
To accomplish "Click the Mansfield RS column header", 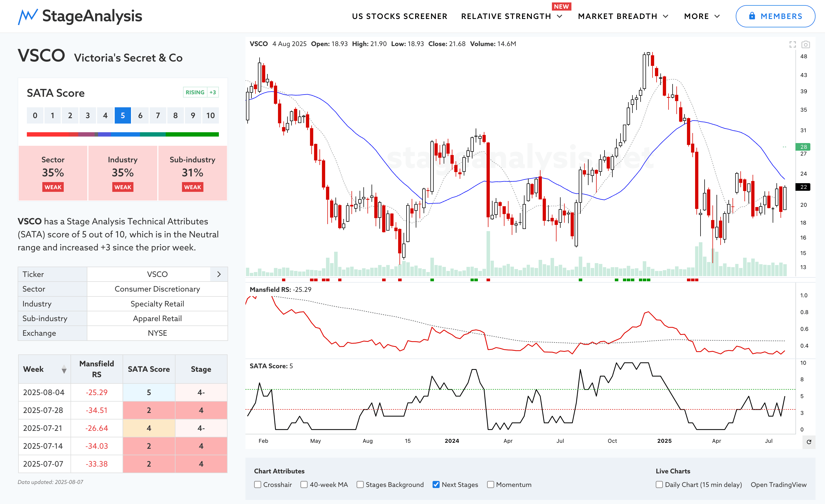I will [x=97, y=369].
